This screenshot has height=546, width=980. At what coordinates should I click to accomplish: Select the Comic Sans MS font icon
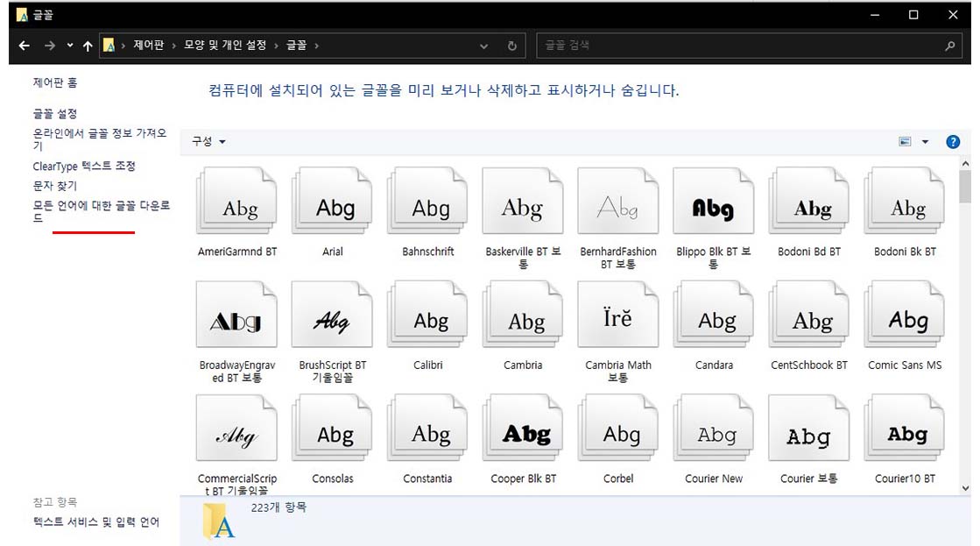click(x=905, y=315)
